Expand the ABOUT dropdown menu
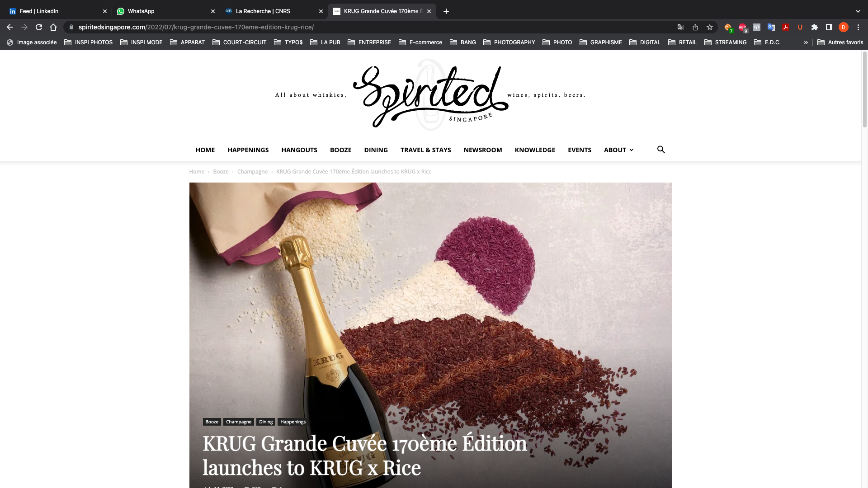The width and height of the screenshot is (868, 488). pyautogui.click(x=618, y=150)
